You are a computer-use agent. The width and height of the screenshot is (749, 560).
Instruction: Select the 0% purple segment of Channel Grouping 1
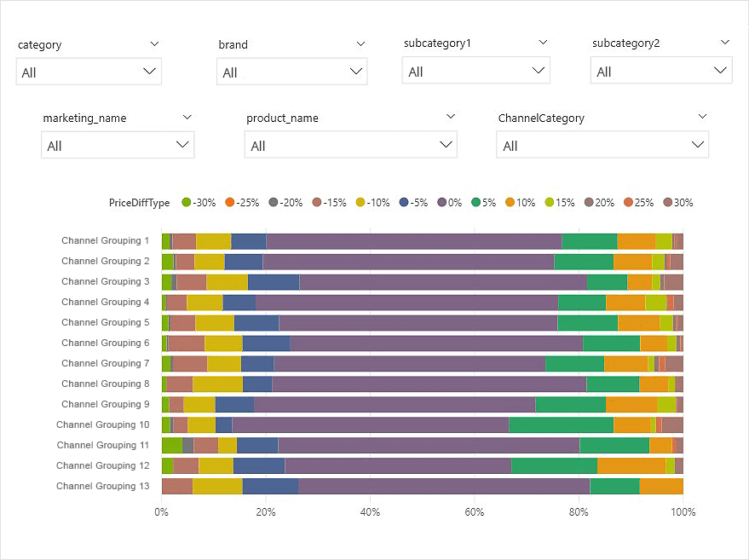pos(414,241)
